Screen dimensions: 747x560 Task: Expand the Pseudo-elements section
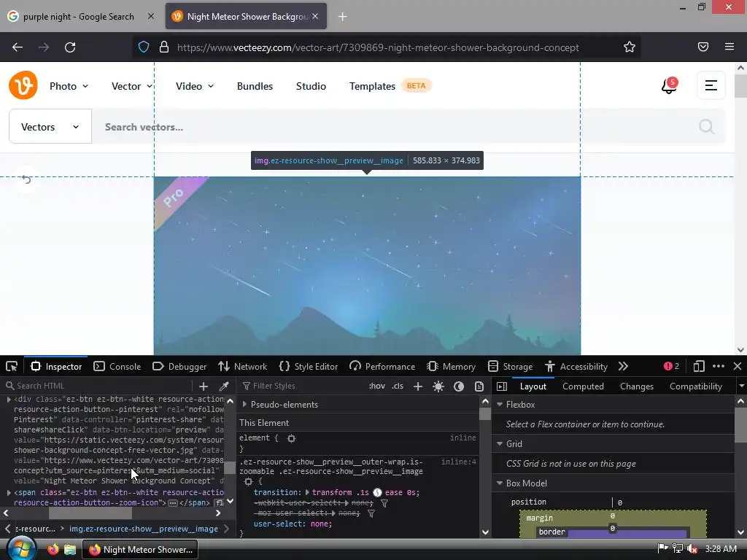coord(244,404)
